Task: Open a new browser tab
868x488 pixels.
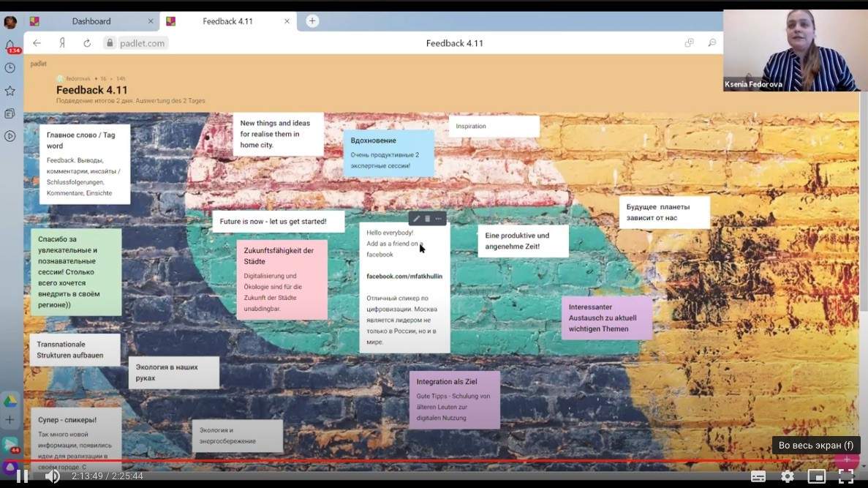Action: [x=312, y=21]
